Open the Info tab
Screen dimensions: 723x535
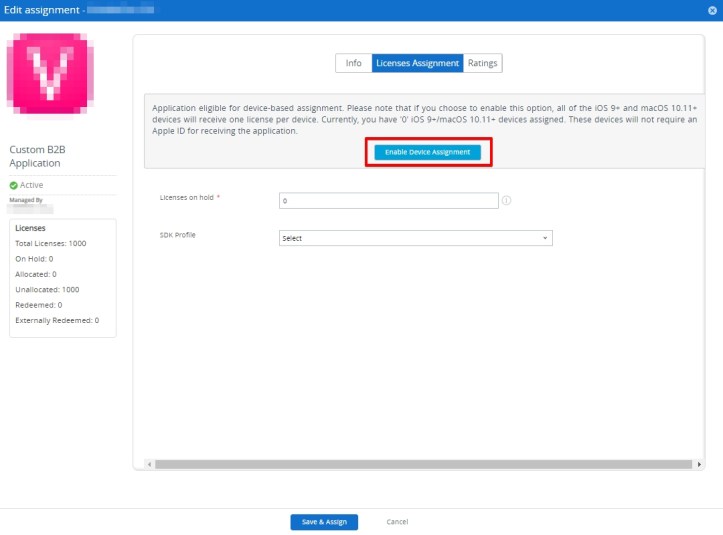[354, 63]
